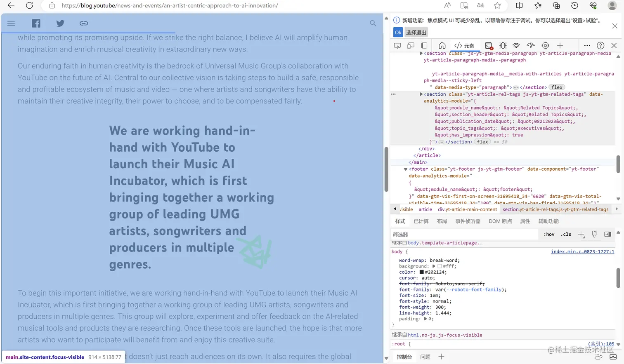Open DevTools help question mark
This screenshot has height=364, width=624.
pyautogui.click(x=600, y=45)
